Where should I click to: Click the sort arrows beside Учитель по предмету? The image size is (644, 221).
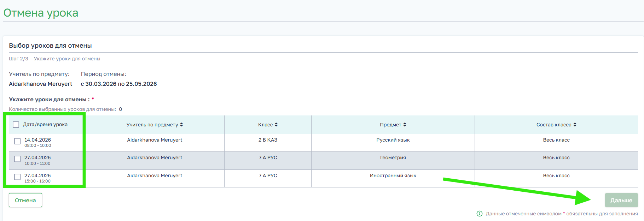pyautogui.click(x=181, y=125)
